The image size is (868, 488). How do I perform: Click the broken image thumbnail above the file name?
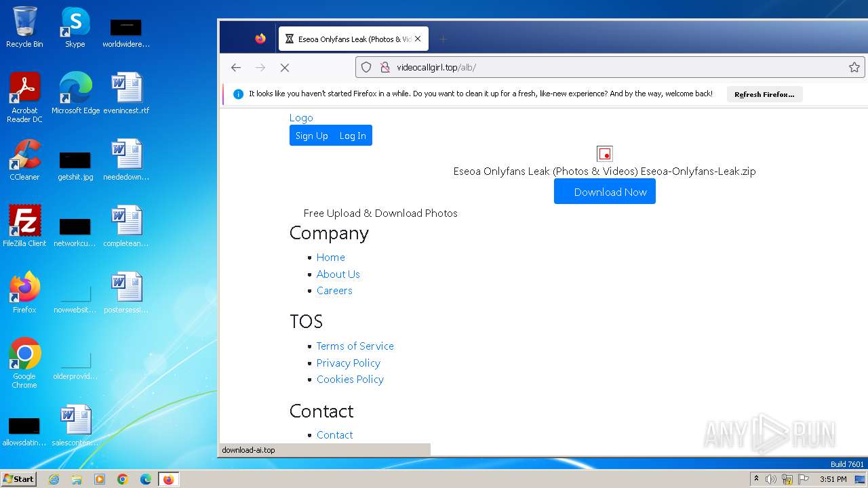[605, 154]
